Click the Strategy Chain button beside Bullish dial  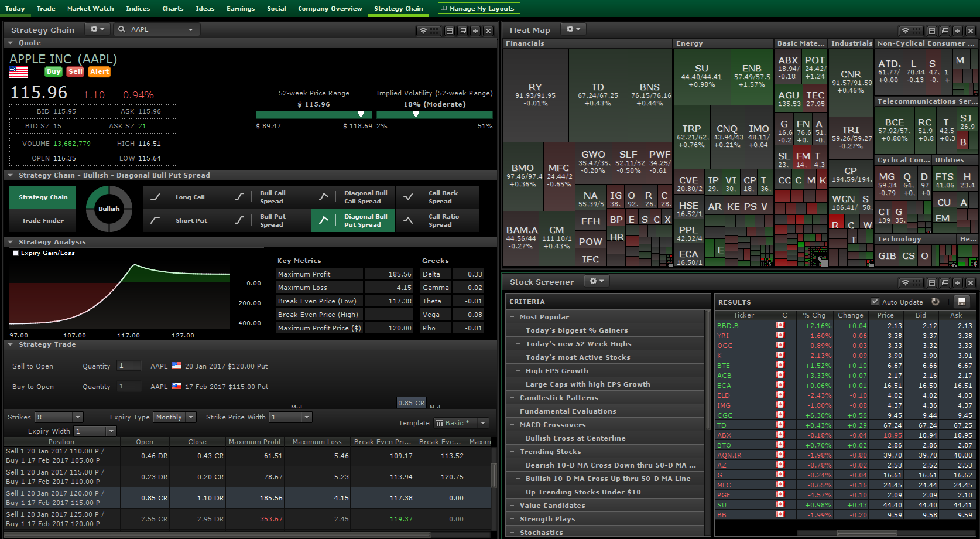[43, 197]
